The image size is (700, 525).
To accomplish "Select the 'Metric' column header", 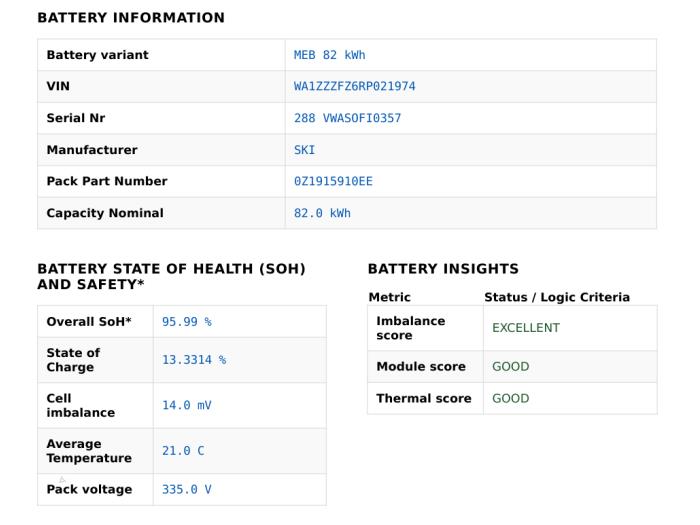I will pos(390,297).
